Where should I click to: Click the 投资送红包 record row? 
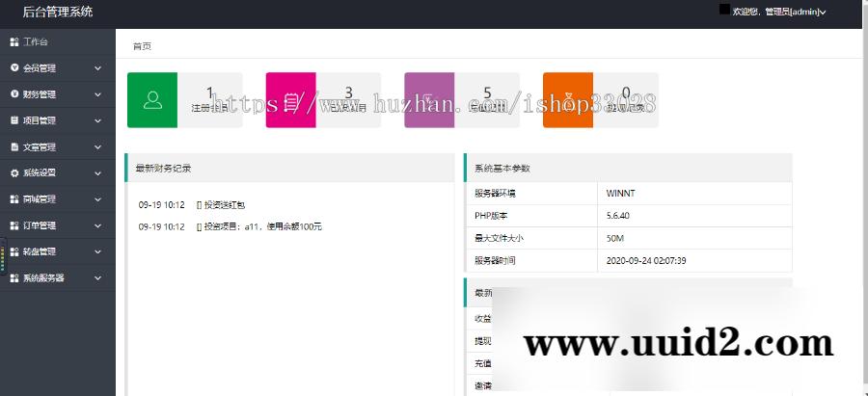[x=192, y=205]
